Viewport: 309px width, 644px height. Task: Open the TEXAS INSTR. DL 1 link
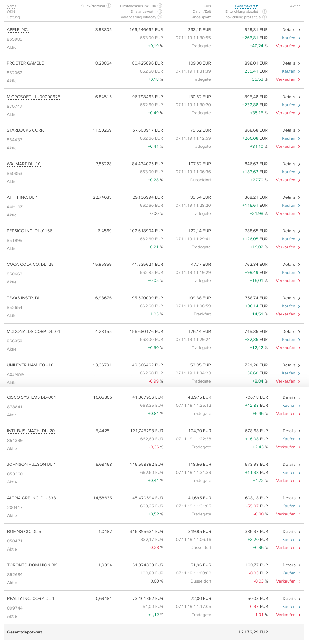25,298
